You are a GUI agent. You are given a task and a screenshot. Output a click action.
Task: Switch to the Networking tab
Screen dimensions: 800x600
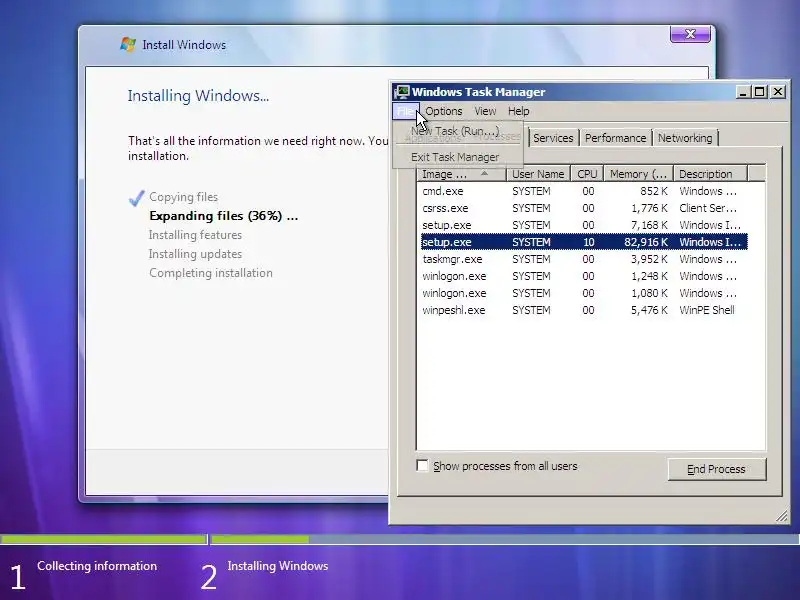(685, 138)
